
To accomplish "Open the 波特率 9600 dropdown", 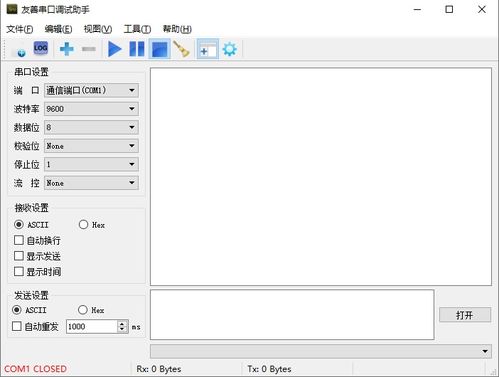I will pyautogui.click(x=91, y=109).
